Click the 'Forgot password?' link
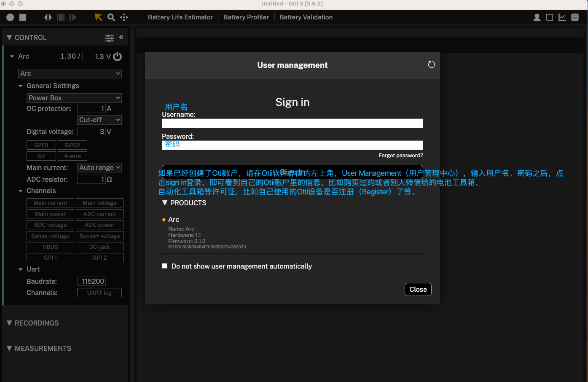Screen dimensions: 588x382 (x=400, y=156)
